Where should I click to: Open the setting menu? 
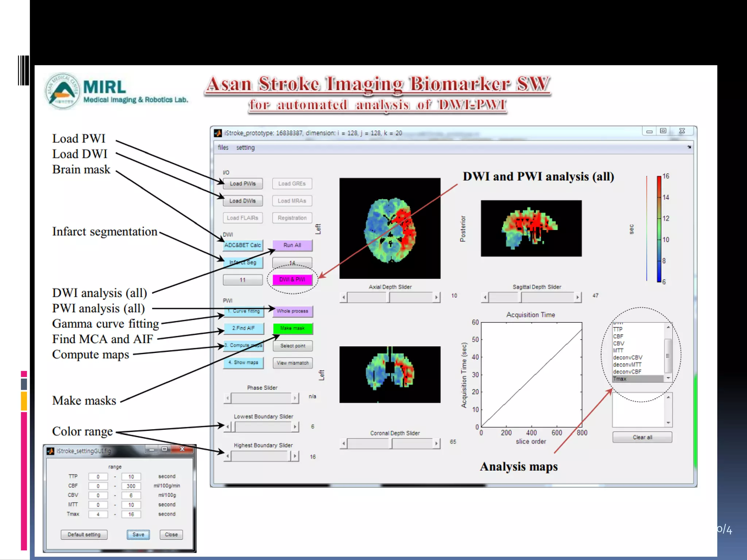(x=245, y=147)
